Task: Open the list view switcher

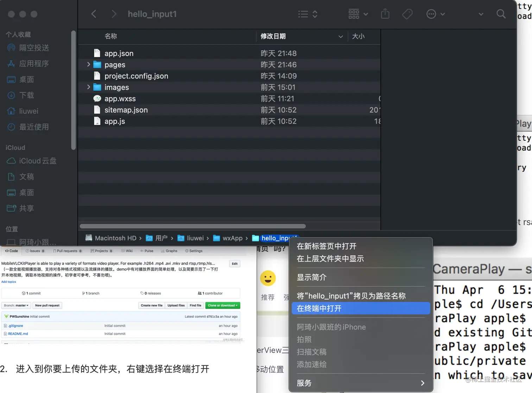Action: tap(308, 14)
